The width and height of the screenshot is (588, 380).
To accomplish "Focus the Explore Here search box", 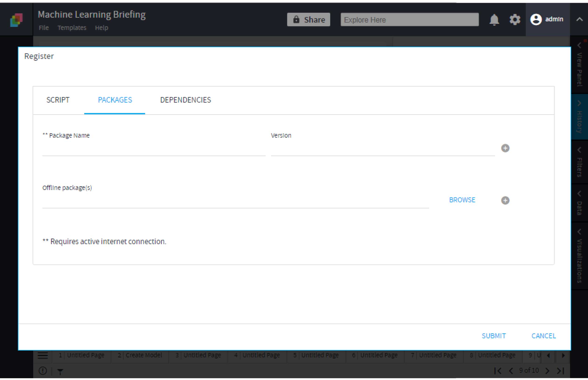I will (x=409, y=20).
